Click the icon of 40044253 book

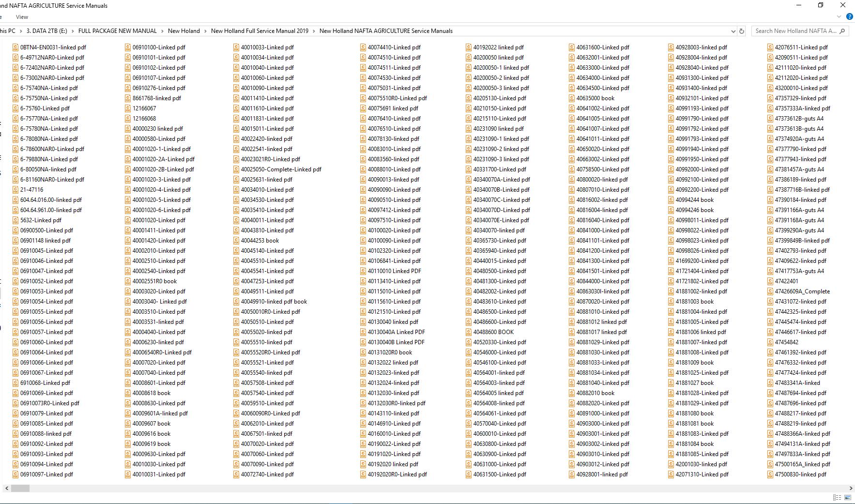[236, 241]
